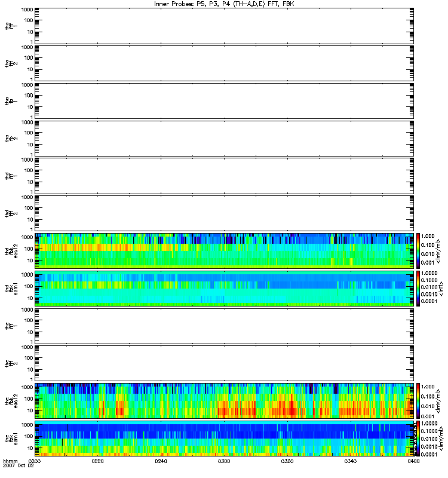This screenshot has height=478, width=448.
Task: Select the 'tha fff 1' panel label
Action: click(11, 26)
